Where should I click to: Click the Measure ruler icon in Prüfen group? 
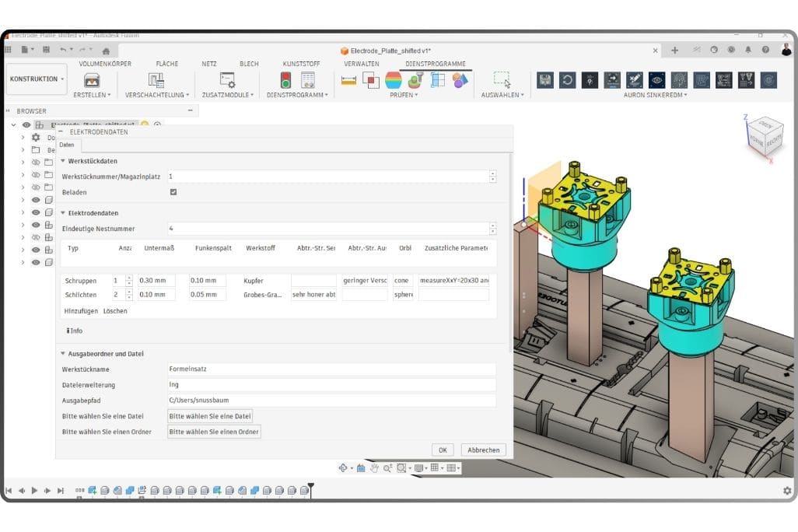click(x=348, y=80)
